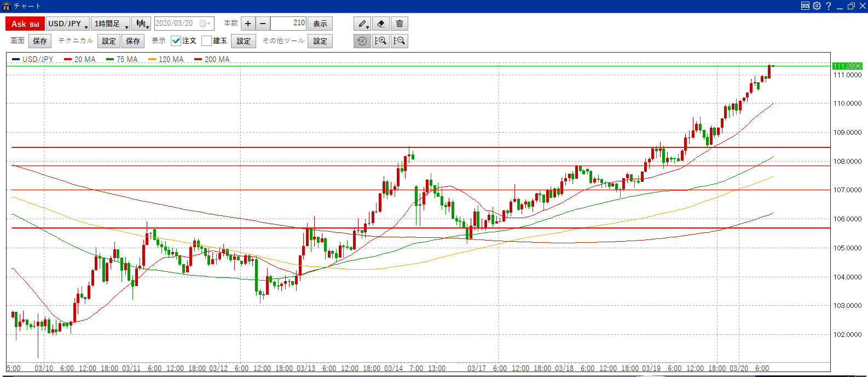Open the 1時間足 timeframe dropdown

pos(111,24)
